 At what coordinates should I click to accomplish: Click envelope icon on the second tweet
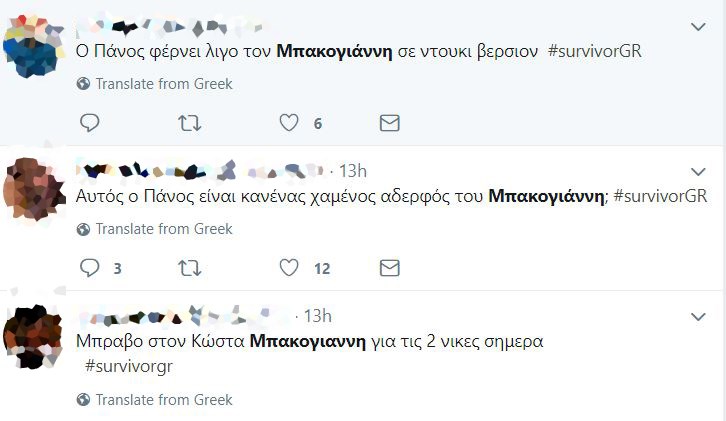click(x=390, y=268)
